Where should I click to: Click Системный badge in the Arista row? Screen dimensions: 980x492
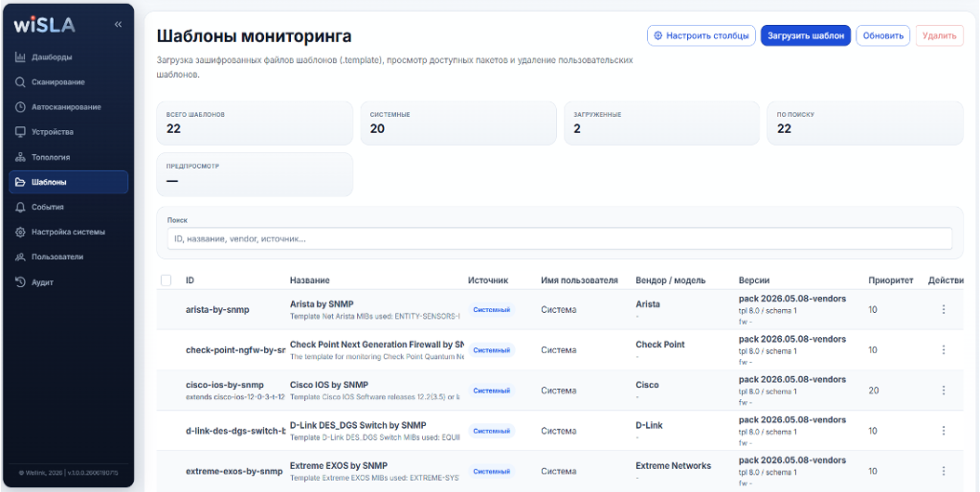pos(491,309)
